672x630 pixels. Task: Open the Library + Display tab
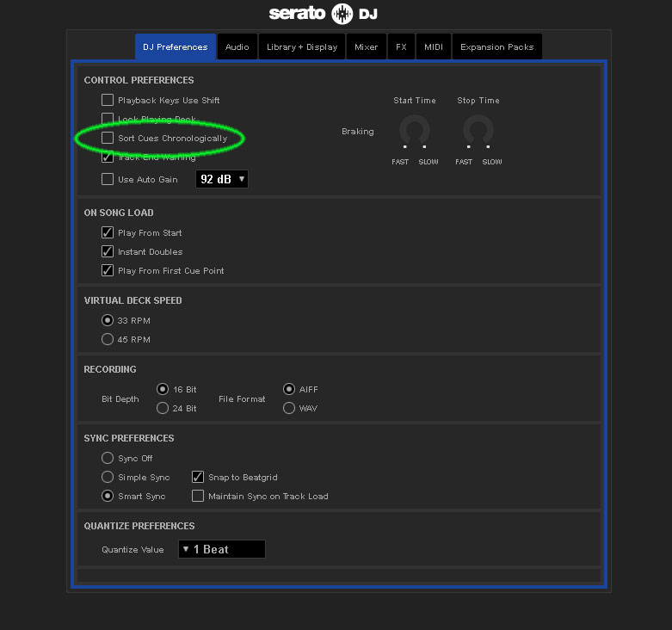301,47
